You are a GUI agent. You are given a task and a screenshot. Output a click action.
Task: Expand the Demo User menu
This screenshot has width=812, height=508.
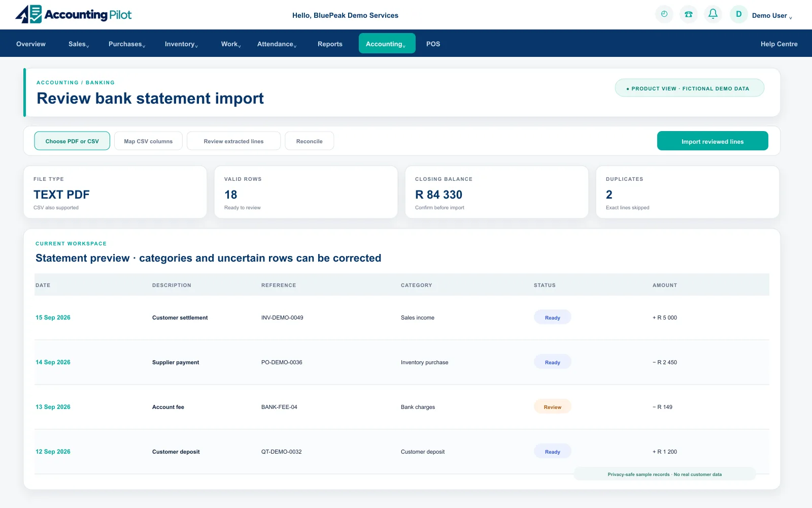(x=772, y=16)
